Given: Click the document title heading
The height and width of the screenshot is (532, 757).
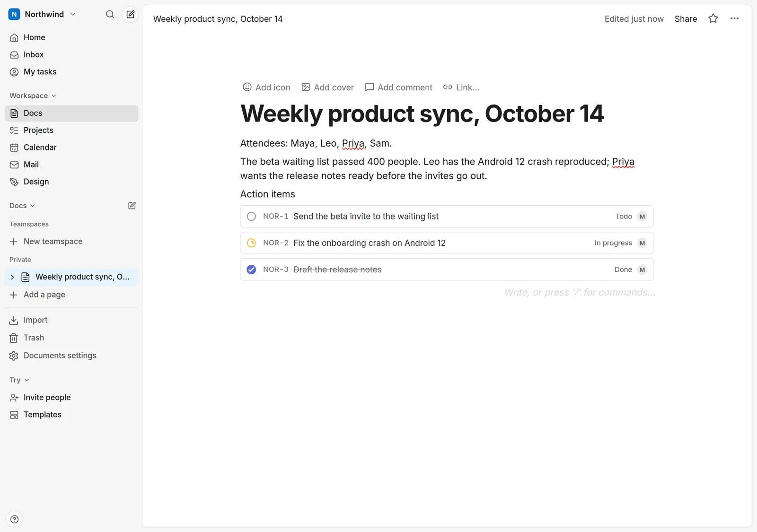Looking at the screenshot, I should click(x=422, y=113).
